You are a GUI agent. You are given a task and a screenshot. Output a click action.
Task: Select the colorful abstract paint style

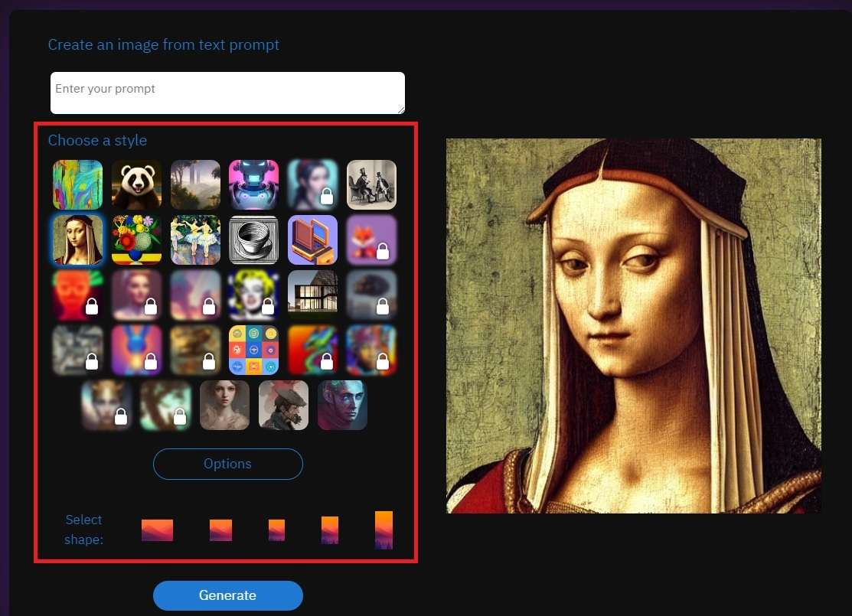click(x=78, y=184)
